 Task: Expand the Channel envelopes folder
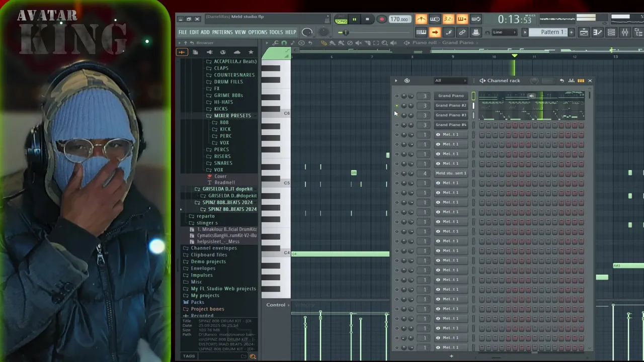(213, 248)
